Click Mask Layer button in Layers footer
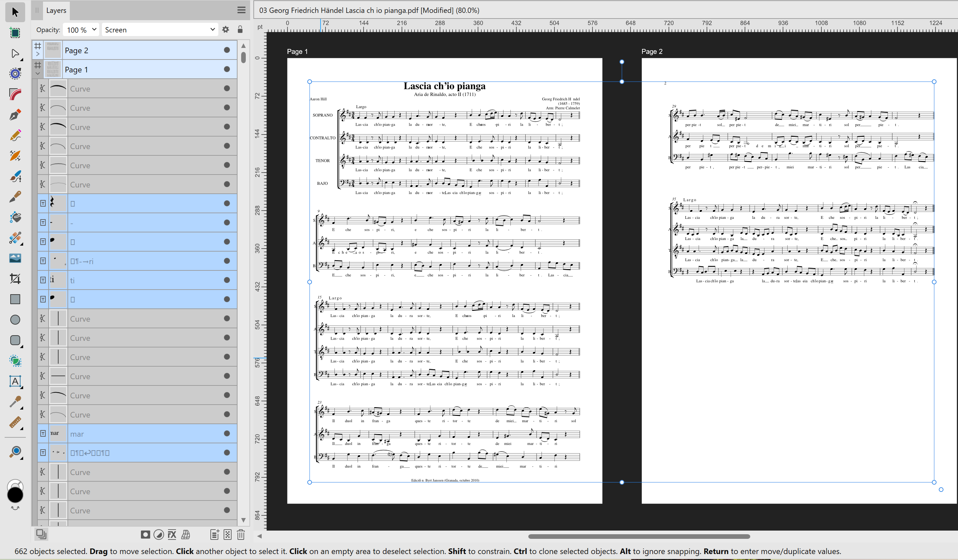 (145, 535)
